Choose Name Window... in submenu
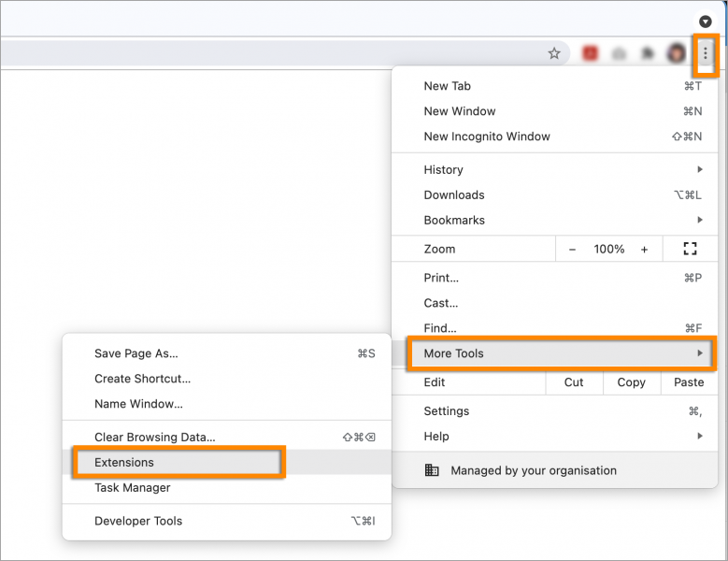Viewport: 728px width, 561px height. pyautogui.click(x=227, y=404)
